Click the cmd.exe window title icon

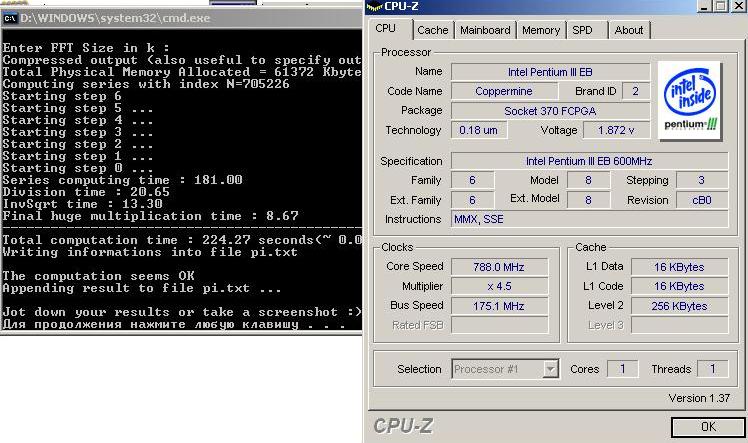[x=10, y=18]
